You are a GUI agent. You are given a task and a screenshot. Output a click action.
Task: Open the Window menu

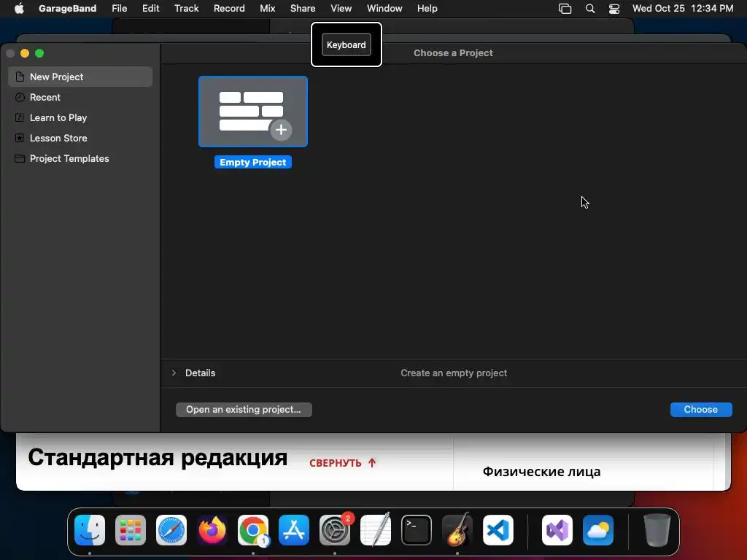coord(384,9)
